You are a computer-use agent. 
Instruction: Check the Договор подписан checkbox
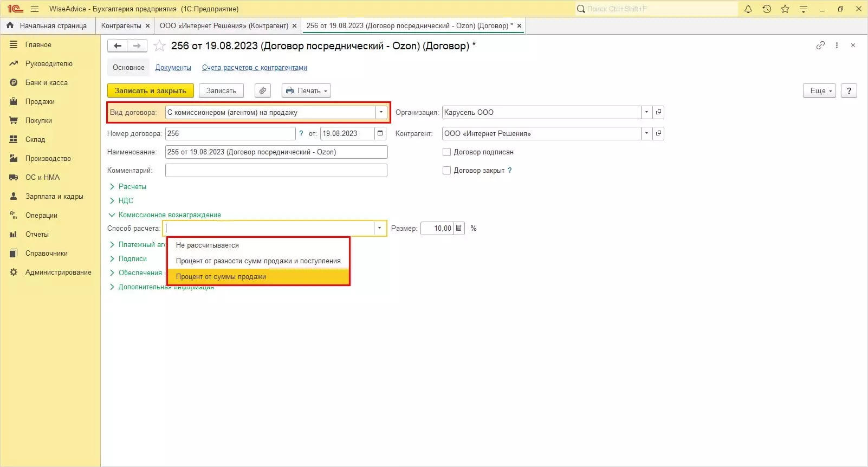(446, 152)
